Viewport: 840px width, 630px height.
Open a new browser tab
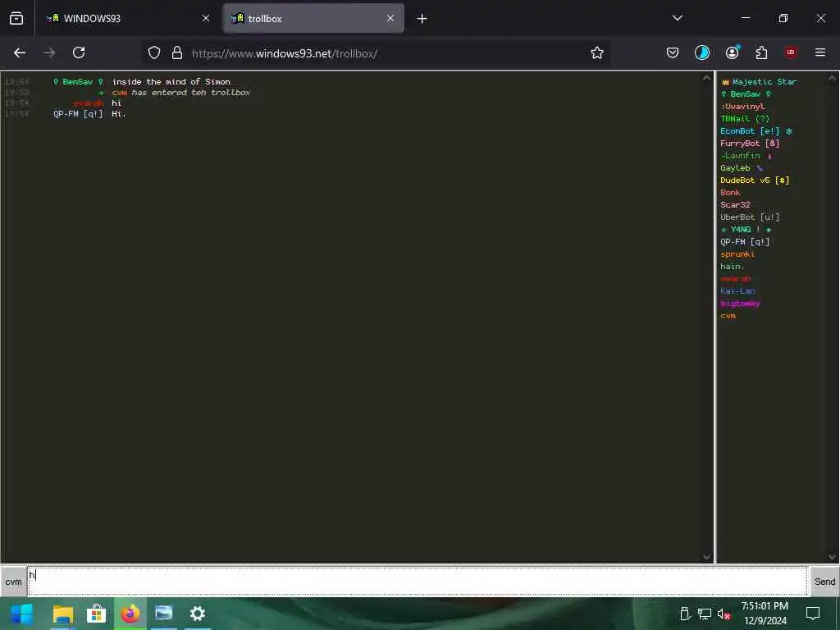[422, 19]
